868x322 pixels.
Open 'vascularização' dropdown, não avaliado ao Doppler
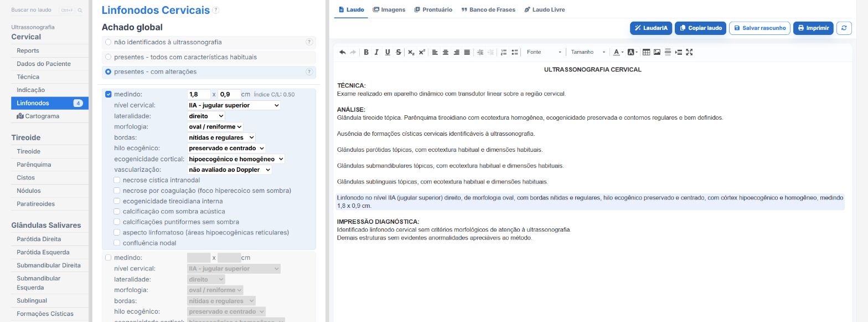[x=230, y=170]
